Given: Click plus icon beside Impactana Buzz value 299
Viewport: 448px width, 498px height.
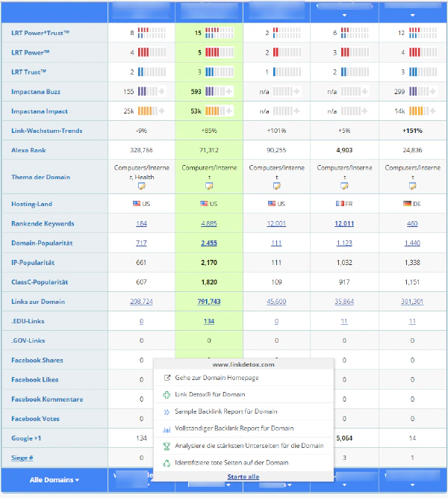Looking at the screenshot, I should [433, 92].
